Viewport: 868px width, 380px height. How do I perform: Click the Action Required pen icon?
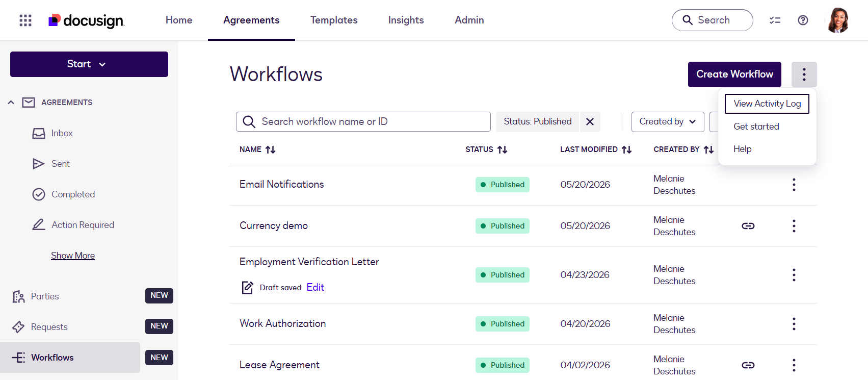(x=39, y=225)
